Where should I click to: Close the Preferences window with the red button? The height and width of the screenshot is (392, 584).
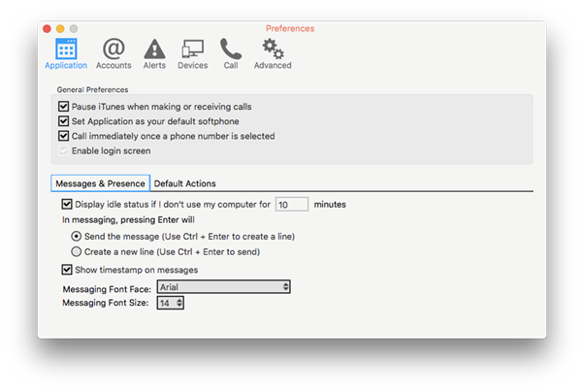point(47,29)
